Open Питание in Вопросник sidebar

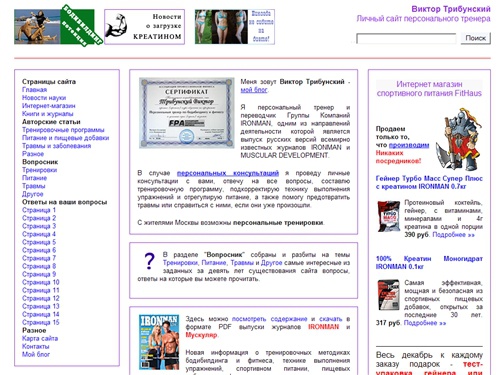(x=34, y=178)
